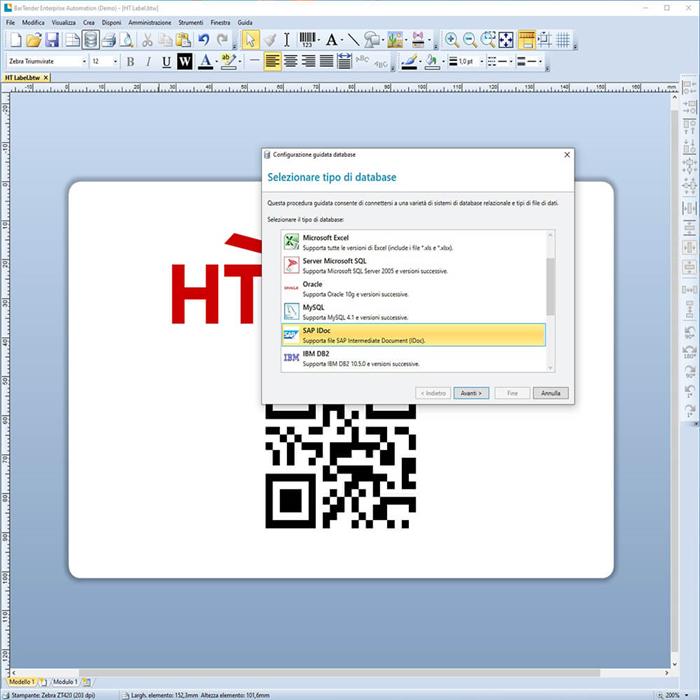
Task: Toggle the highlighted ruler view icon
Action: pos(527,40)
